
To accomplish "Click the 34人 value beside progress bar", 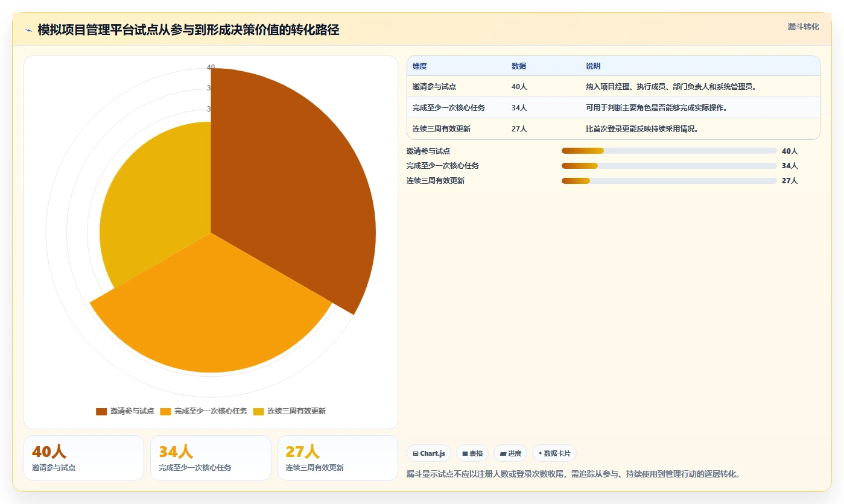I will pos(790,166).
